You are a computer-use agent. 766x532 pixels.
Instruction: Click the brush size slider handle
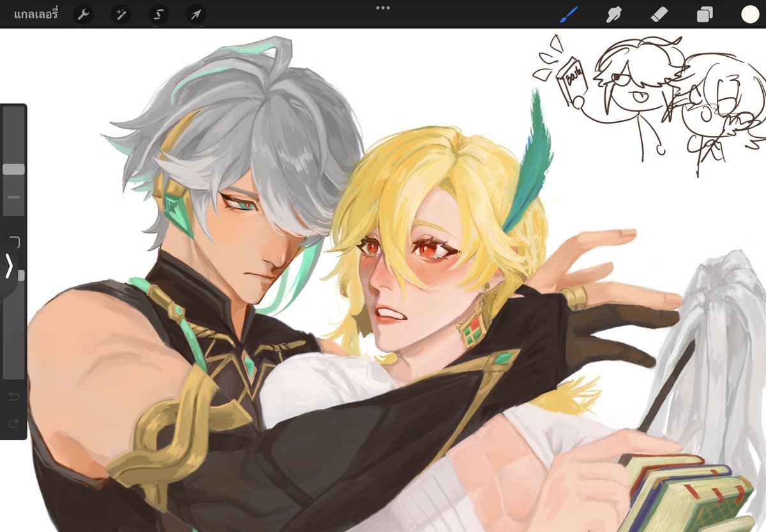[13, 169]
